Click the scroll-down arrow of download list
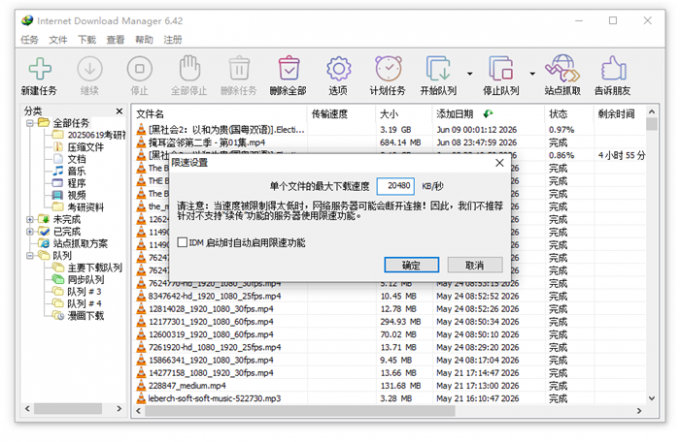Viewport: 680px width, 442px height. click(651, 398)
